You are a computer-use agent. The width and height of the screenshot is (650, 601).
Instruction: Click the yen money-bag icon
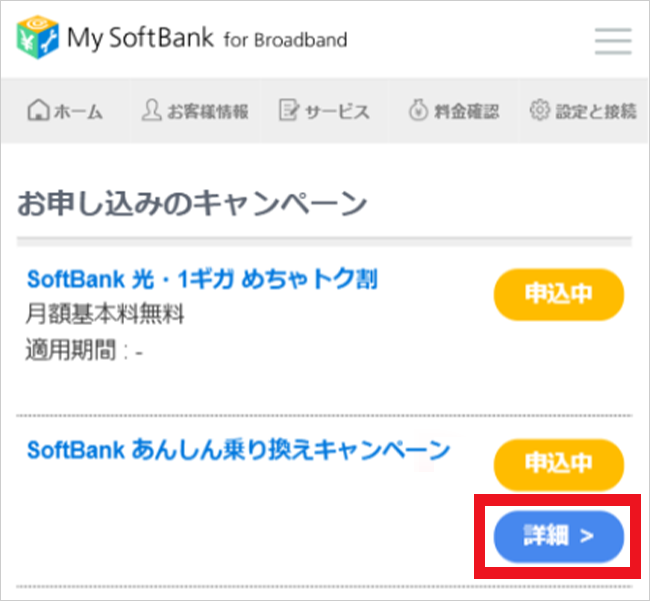[418, 111]
